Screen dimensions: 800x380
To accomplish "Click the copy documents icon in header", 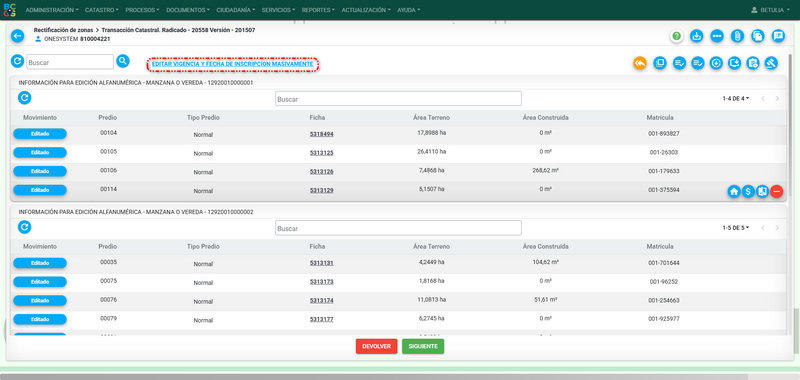I will [758, 36].
